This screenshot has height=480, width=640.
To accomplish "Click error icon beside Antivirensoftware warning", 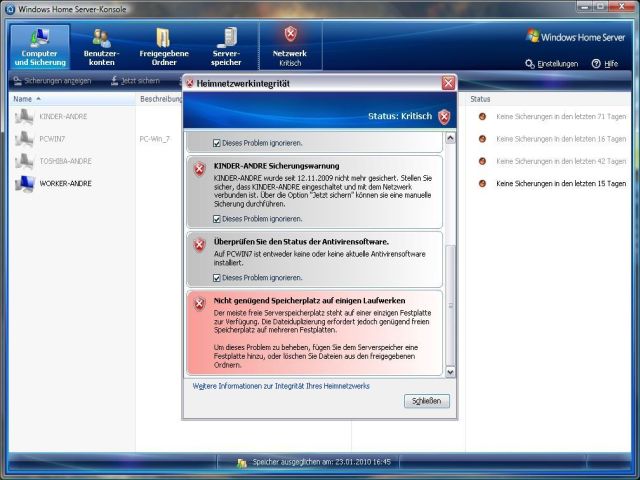I will click(x=199, y=245).
